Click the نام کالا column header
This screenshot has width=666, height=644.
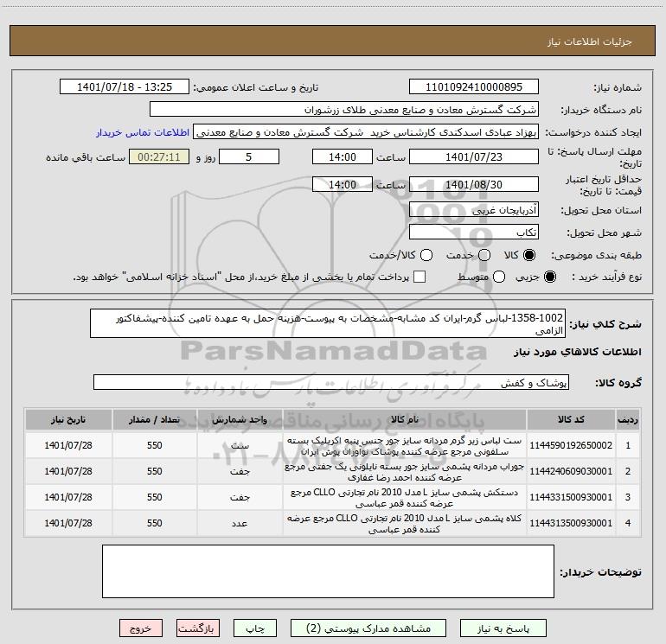click(x=405, y=419)
